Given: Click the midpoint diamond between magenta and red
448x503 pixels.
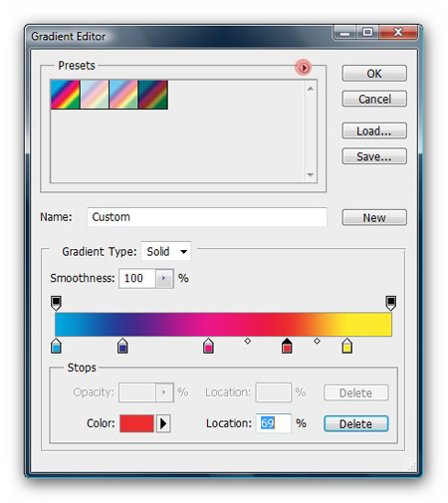Looking at the screenshot, I should click(x=248, y=341).
